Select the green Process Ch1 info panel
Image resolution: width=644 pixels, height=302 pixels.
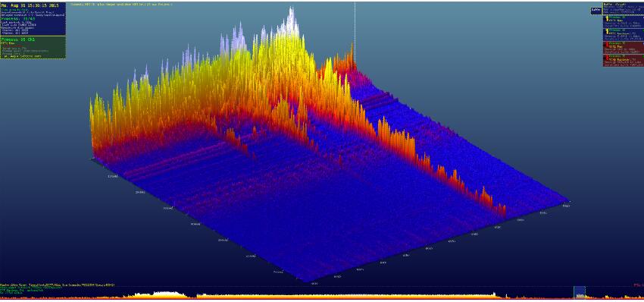33,47
